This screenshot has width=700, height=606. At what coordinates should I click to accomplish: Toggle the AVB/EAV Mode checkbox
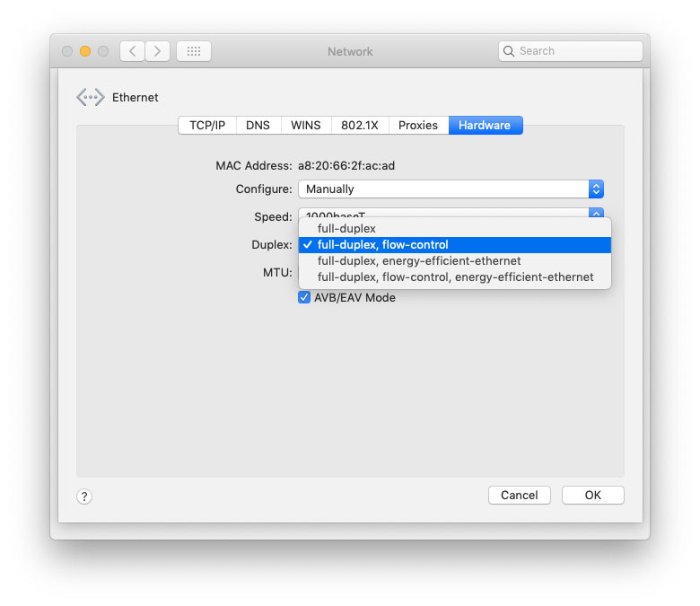(304, 297)
